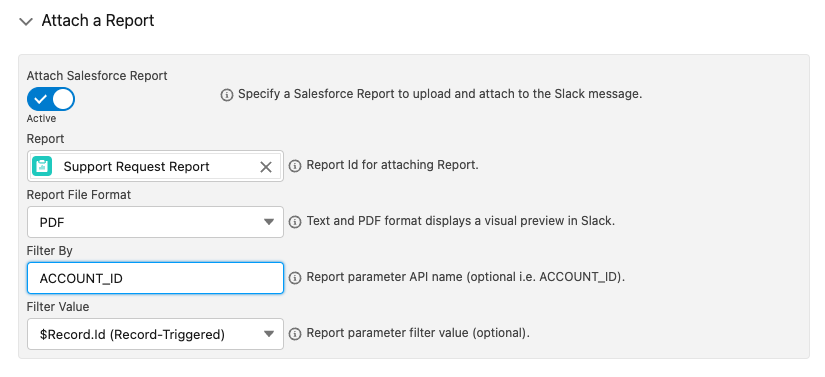
Task: Click the arrow on the PDF combo box
Action: [269, 222]
